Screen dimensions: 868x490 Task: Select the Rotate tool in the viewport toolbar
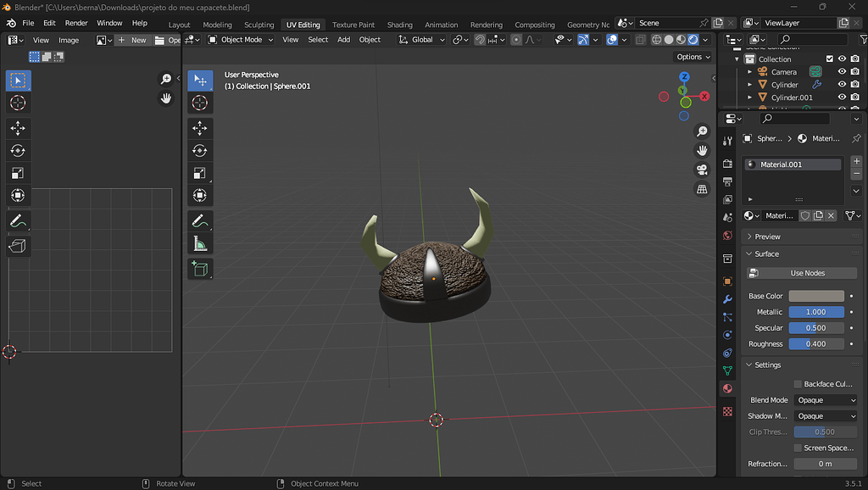pos(200,150)
